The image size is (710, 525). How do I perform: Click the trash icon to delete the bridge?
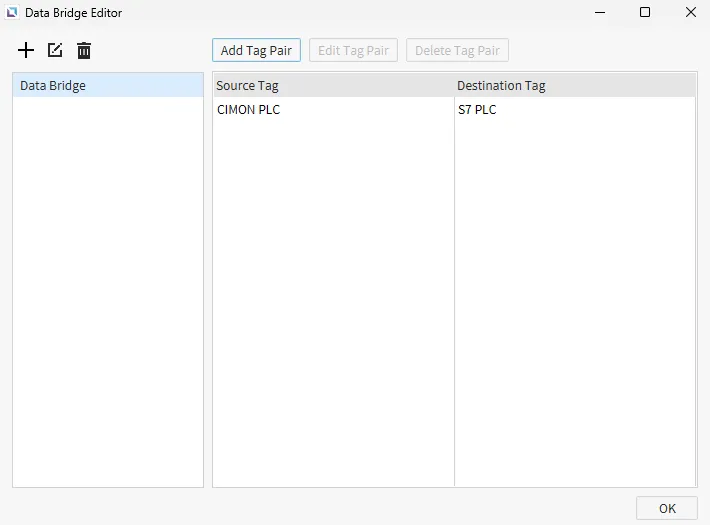pyautogui.click(x=84, y=50)
